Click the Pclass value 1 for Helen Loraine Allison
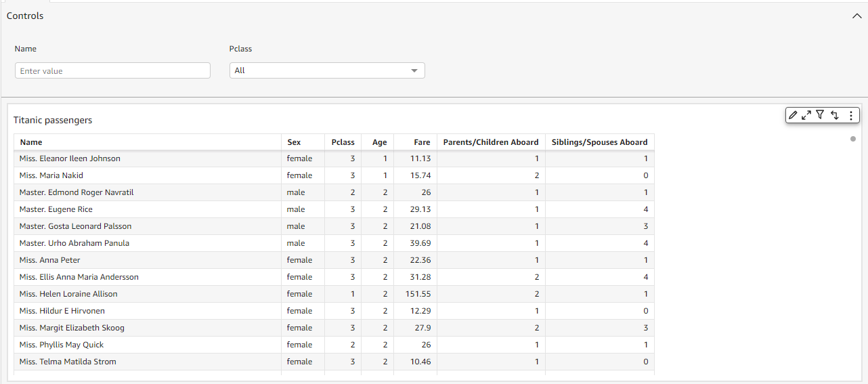The image size is (868, 384). point(353,294)
